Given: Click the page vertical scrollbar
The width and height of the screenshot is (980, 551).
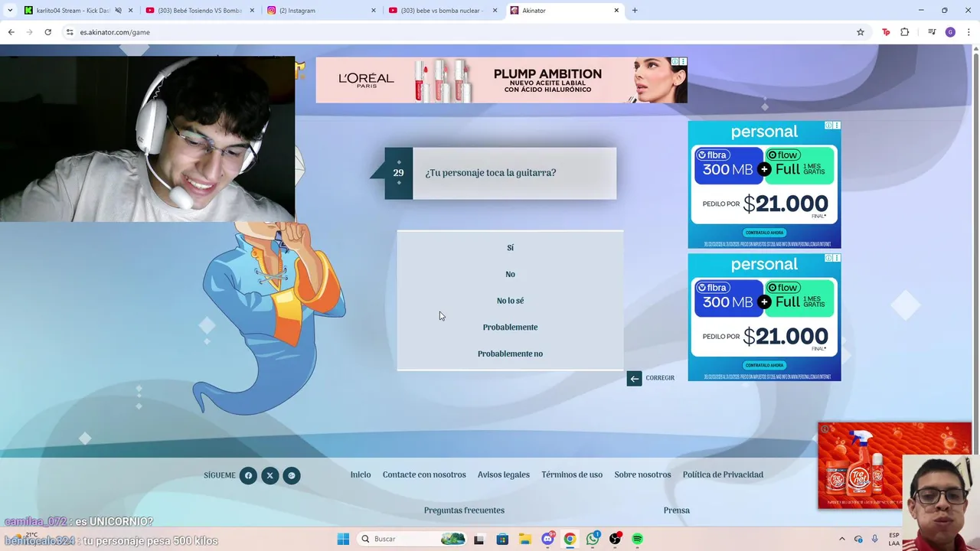Looking at the screenshot, I should (x=975, y=253).
